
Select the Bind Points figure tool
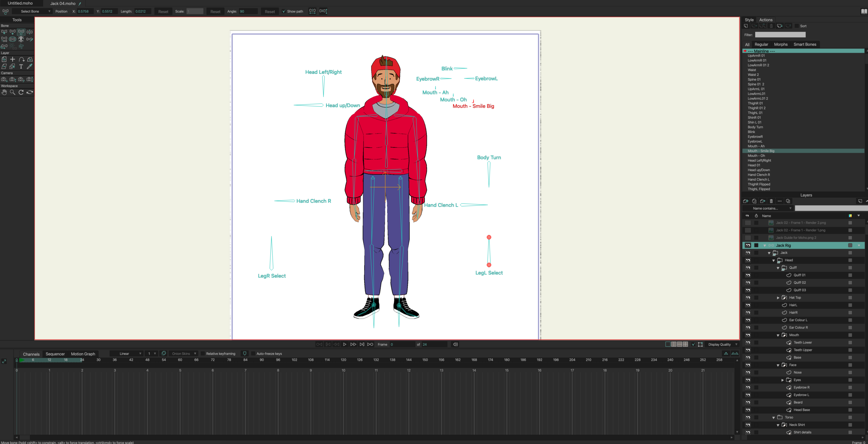point(21,39)
